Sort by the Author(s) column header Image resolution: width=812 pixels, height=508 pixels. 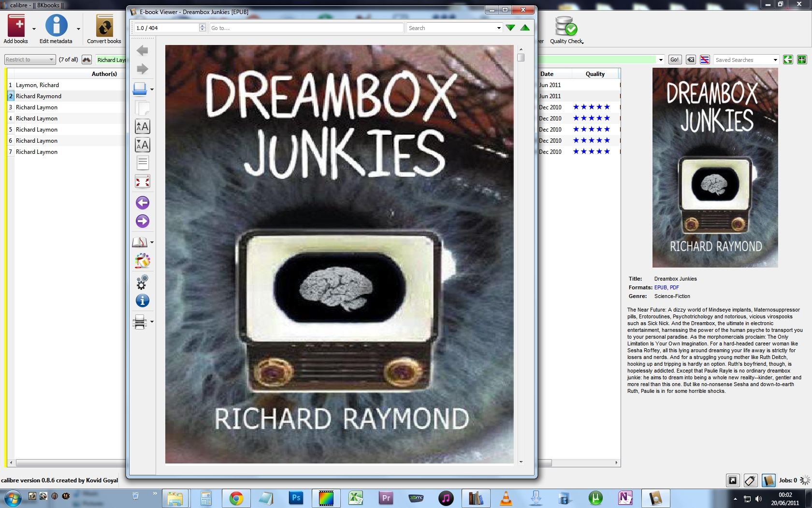click(x=104, y=74)
